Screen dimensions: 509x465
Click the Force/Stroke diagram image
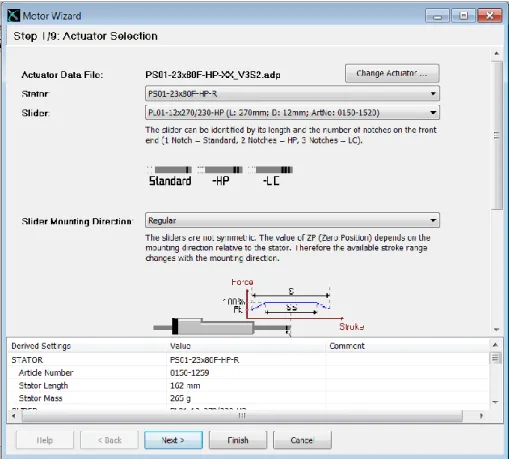(259, 307)
